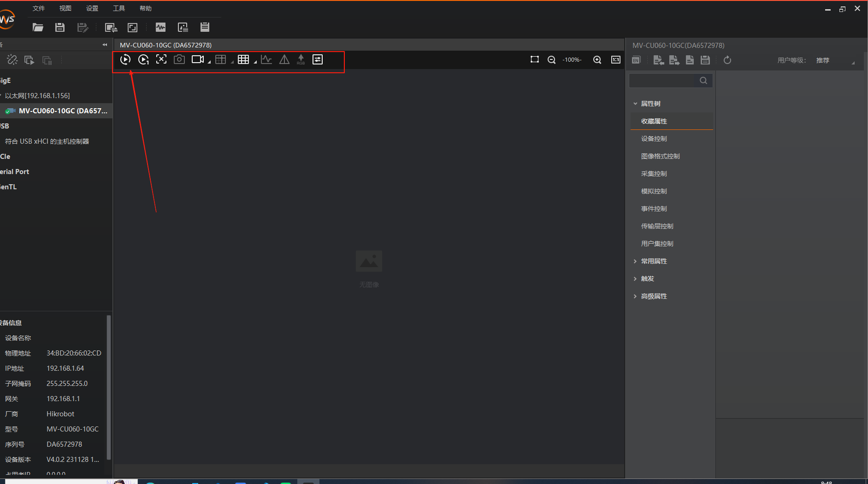Capture a single frame acquisition
868x484 pixels.
click(x=143, y=59)
